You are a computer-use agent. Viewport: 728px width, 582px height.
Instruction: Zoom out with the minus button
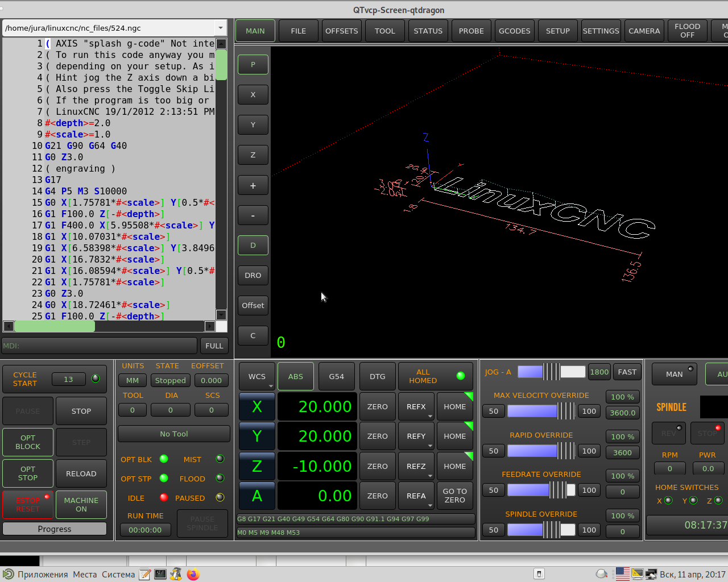[253, 215]
